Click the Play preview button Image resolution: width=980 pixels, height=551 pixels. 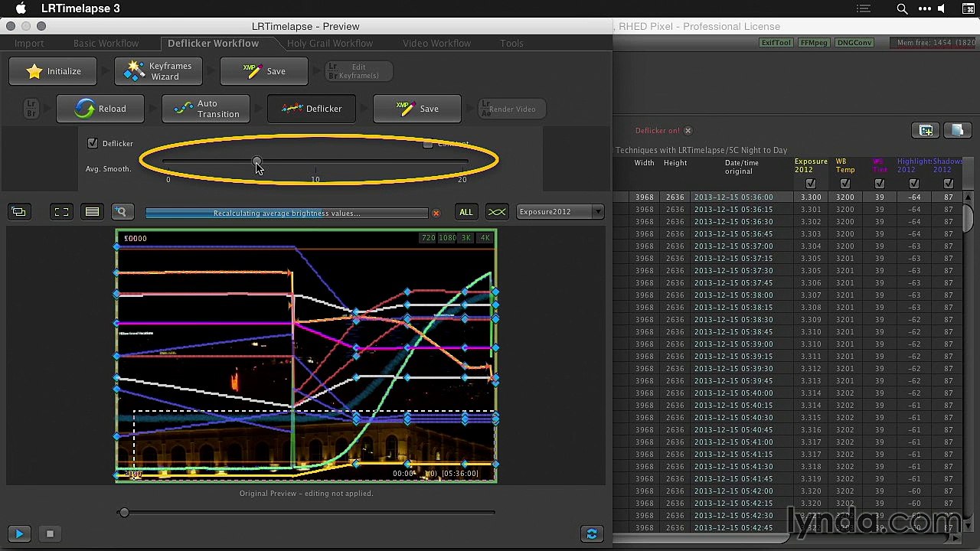pos(20,533)
